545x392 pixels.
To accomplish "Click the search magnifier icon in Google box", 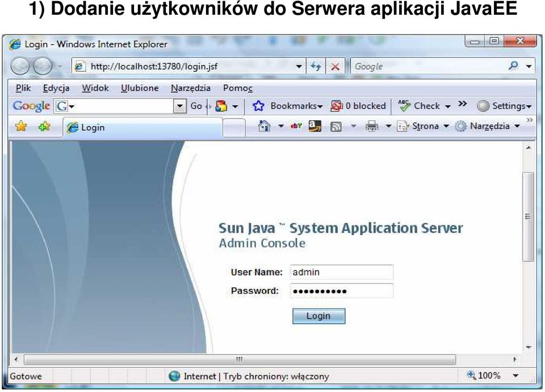I will 513,65.
